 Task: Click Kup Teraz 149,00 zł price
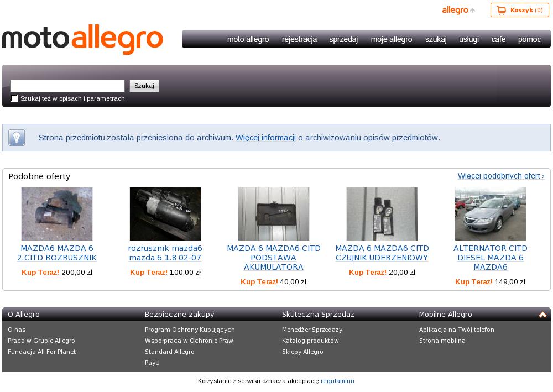(x=490, y=282)
